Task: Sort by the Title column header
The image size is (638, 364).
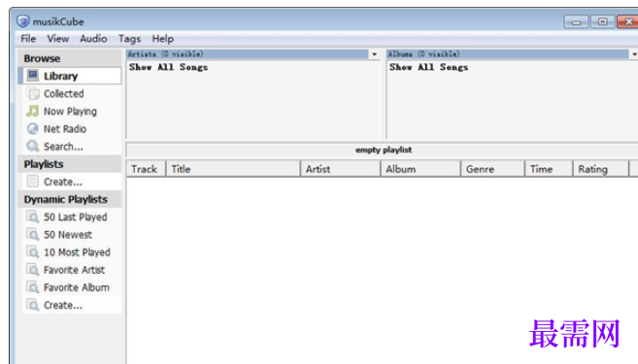Action: (233, 169)
